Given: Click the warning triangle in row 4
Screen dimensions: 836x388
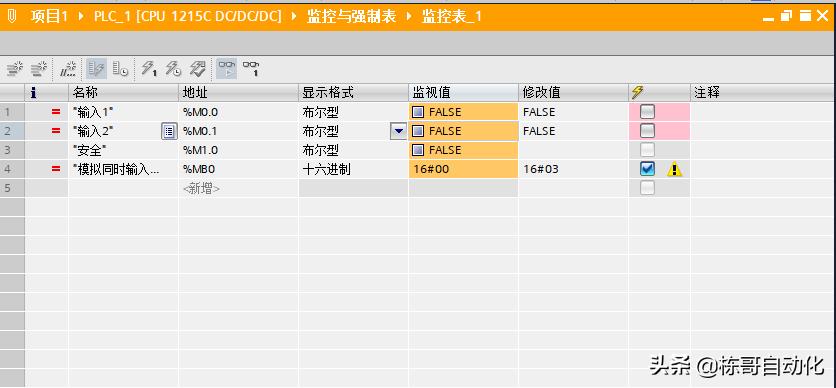Looking at the screenshot, I should point(674,169).
